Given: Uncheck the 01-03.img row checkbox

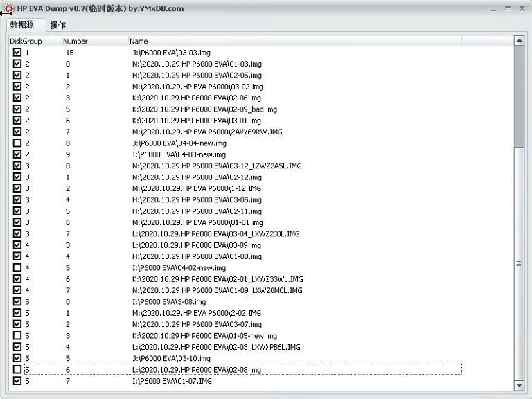Looking at the screenshot, I should point(17,64).
